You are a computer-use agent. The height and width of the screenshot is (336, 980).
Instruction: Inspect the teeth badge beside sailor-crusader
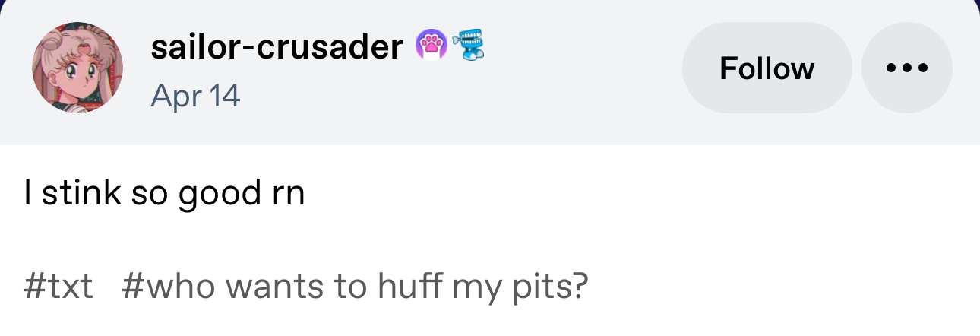[469, 46]
